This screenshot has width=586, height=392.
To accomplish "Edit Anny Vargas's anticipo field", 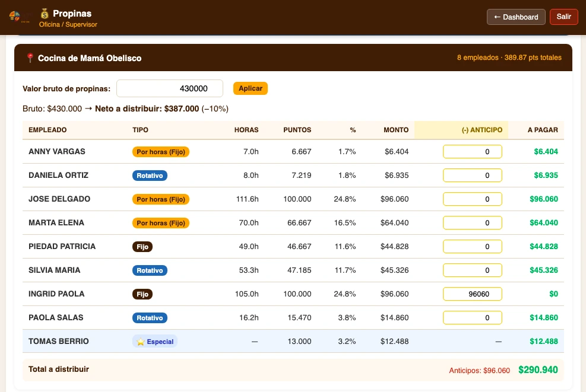I will [x=473, y=152].
